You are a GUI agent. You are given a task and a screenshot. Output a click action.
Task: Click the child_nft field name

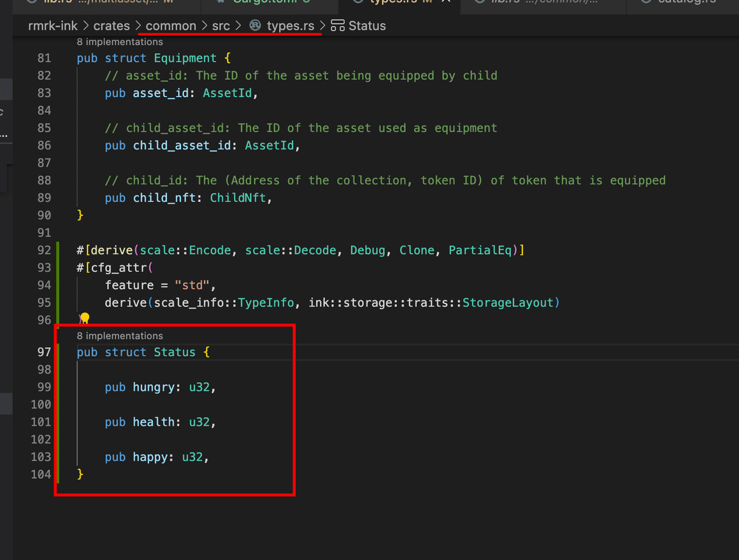(164, 198)
